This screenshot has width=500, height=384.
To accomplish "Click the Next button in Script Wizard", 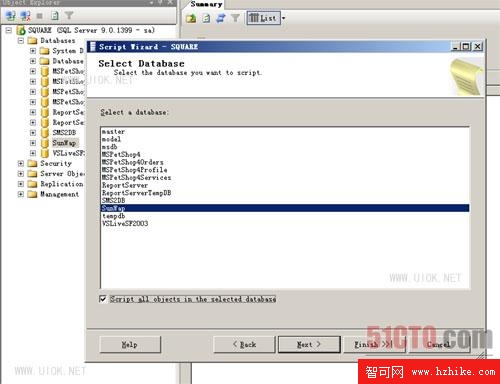I will 309,344.
